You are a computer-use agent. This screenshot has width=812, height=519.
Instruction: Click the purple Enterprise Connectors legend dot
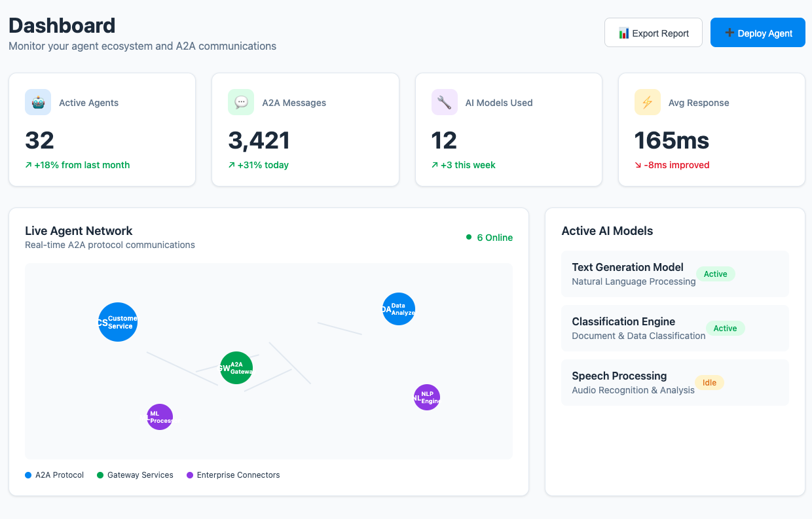click(x=190, y=475)
